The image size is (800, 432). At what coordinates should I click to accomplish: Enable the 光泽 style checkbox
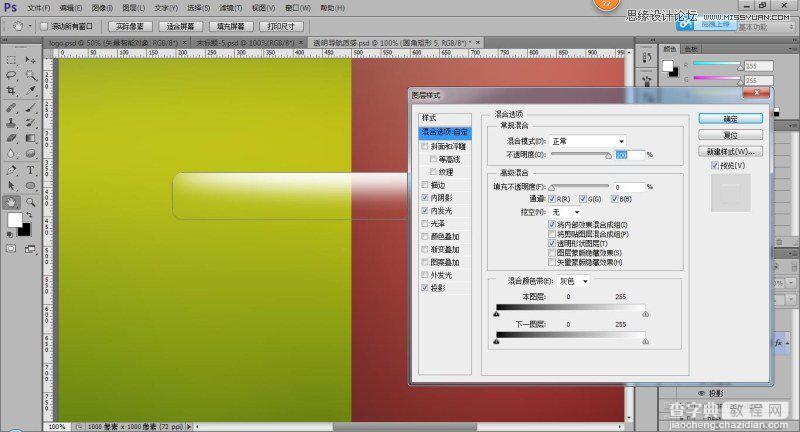point(425,223)
